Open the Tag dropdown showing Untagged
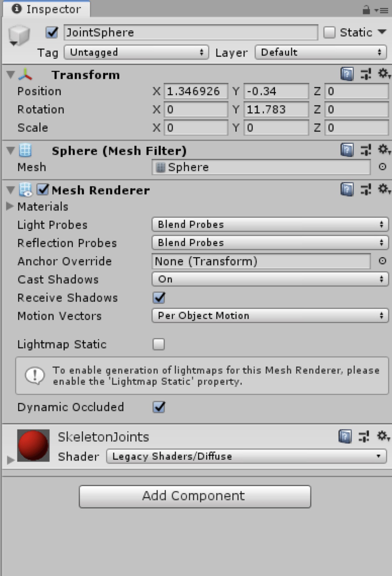The width and height of the screenshot is (392, 576). click(136, 52)
